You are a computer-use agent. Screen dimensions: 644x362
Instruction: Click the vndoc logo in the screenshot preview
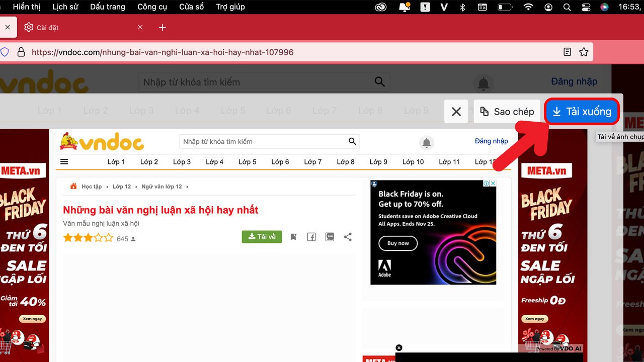click(102, 142)
